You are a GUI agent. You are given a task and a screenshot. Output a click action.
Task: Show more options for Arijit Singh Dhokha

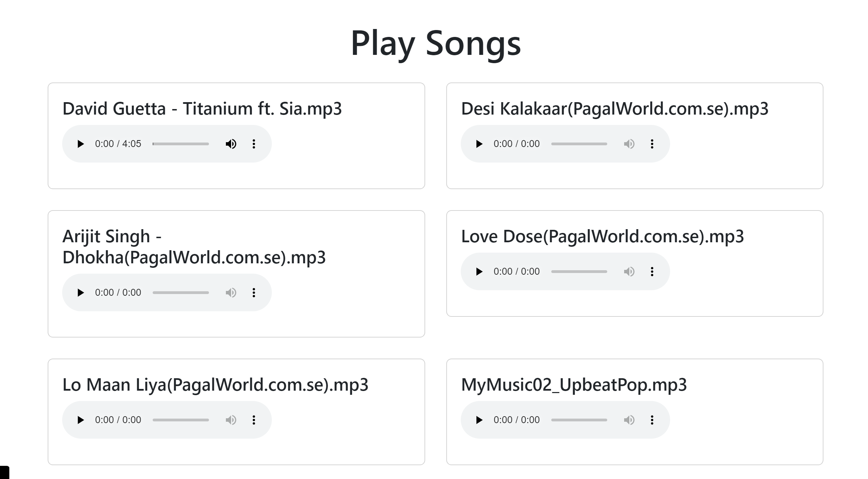[254, 293]
